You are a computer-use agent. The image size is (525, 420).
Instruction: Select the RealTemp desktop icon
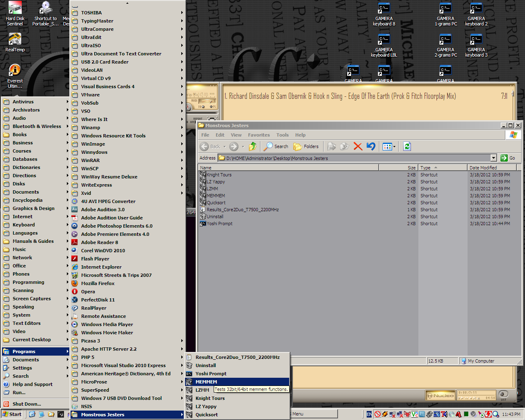point(15,42)
